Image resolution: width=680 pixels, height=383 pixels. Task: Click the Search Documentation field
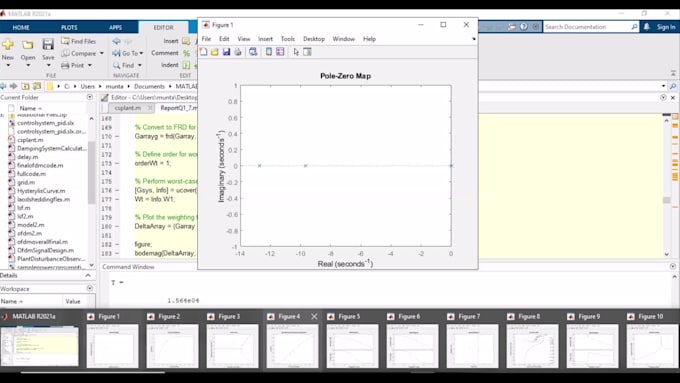pyautogui.click(x=587, y=27)
